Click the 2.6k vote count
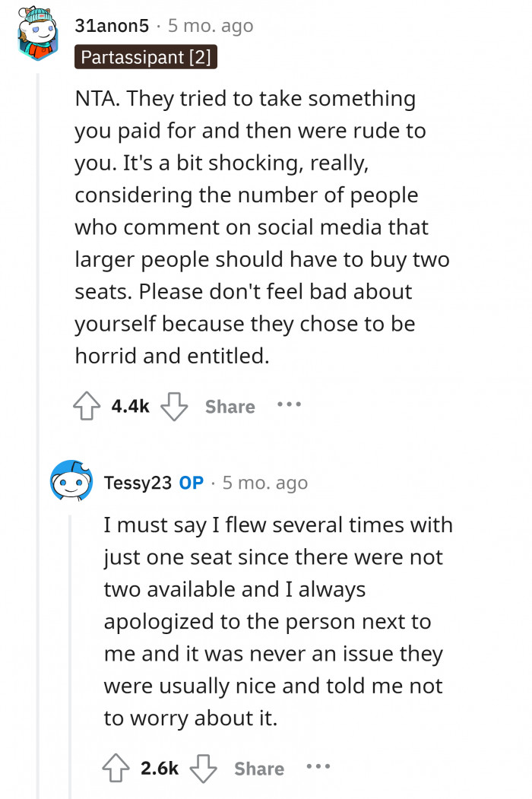The height and width of the screenshot is (799, 532). click(x=160, y=769)
